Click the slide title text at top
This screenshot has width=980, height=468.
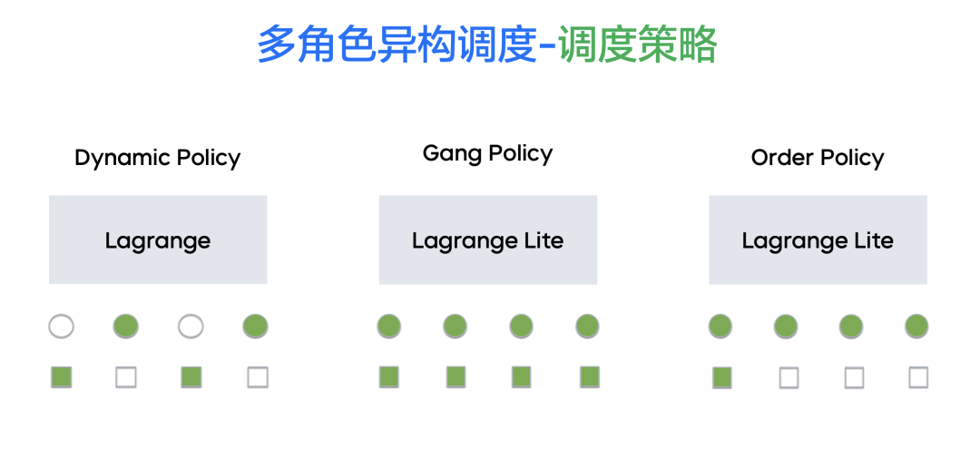[487, 44]
